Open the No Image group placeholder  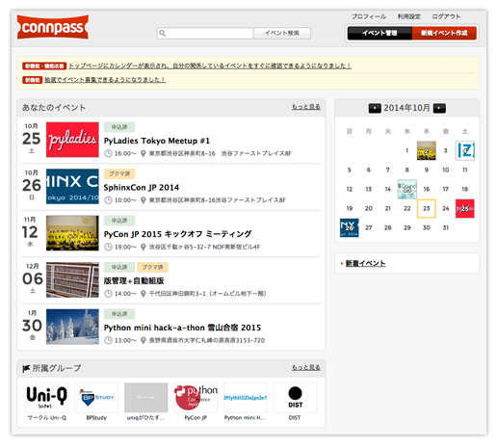146,398
